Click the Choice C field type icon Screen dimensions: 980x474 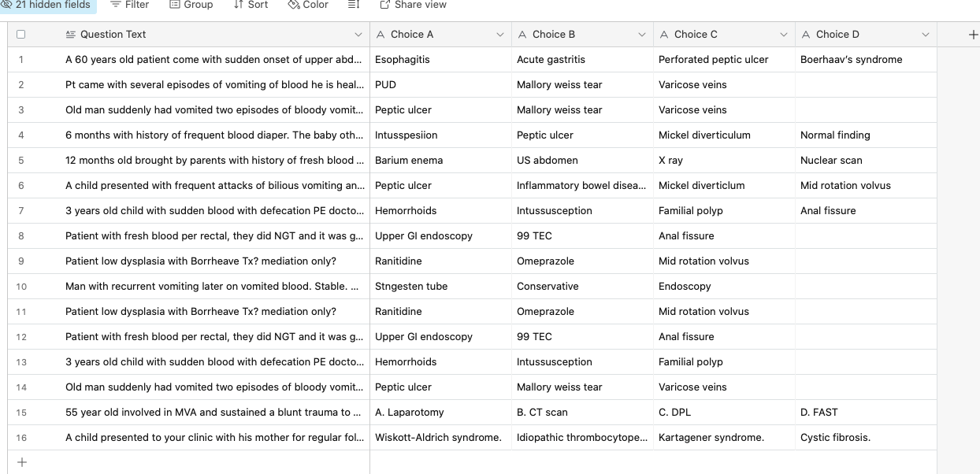pos(665,35)
